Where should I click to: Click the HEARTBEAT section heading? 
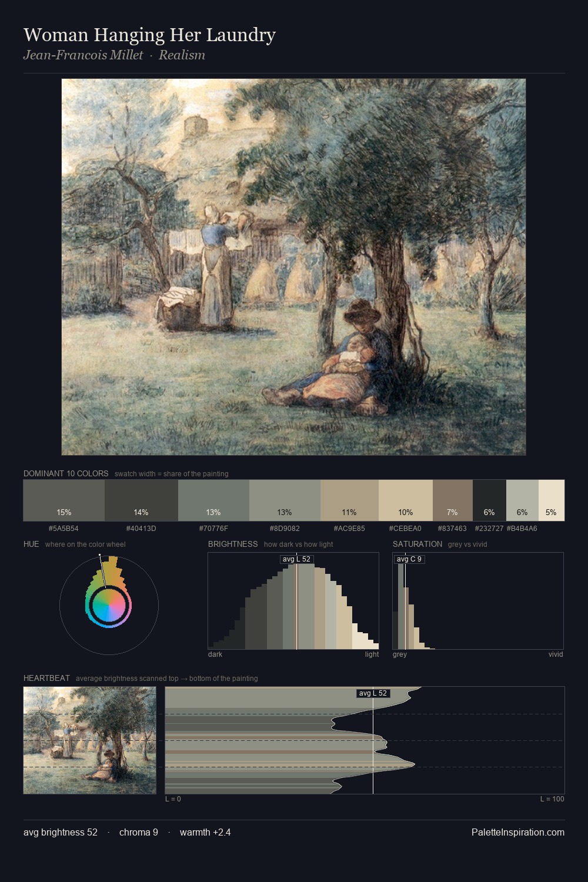coord(46,678)
